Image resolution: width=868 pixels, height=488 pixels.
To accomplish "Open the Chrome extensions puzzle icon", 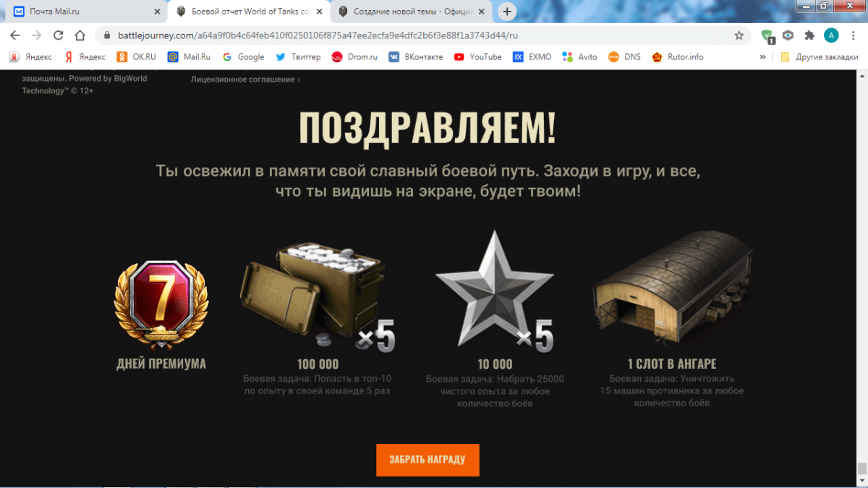I will 809,35.
